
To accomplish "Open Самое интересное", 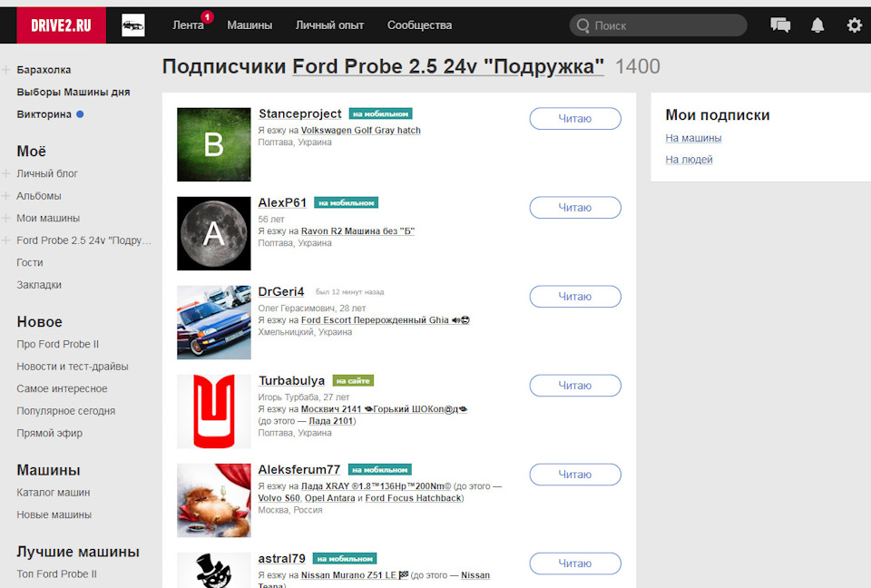I will click(63, 388).
